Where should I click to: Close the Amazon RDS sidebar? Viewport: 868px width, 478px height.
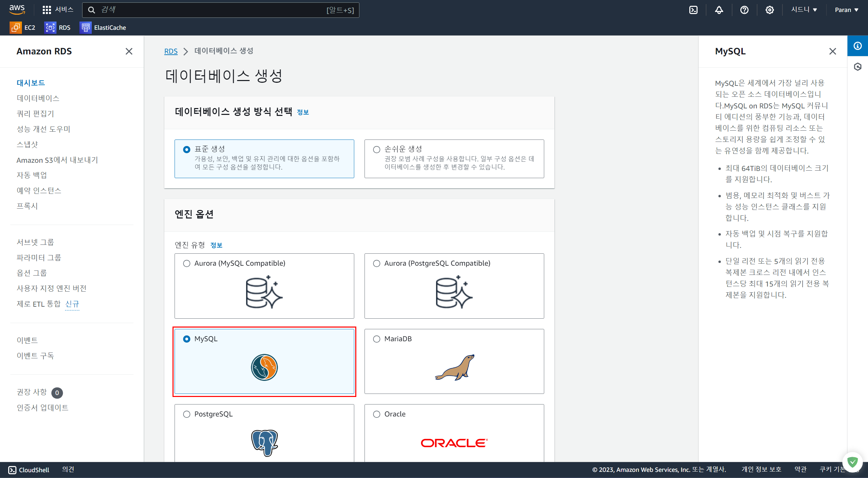click(x=129, y=51)
